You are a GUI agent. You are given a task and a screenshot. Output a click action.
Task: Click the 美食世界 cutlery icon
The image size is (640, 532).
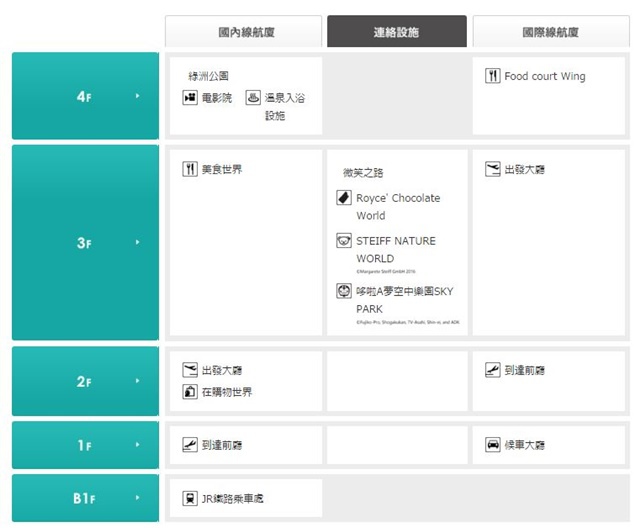pyautogui.click(x=190, y=169)
